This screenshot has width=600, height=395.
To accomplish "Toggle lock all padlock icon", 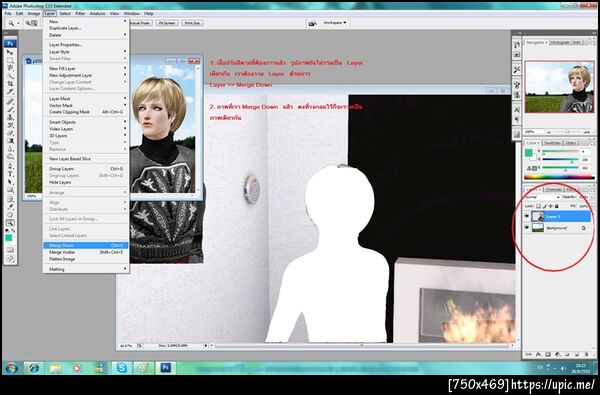I will click(x=556, y=206).
